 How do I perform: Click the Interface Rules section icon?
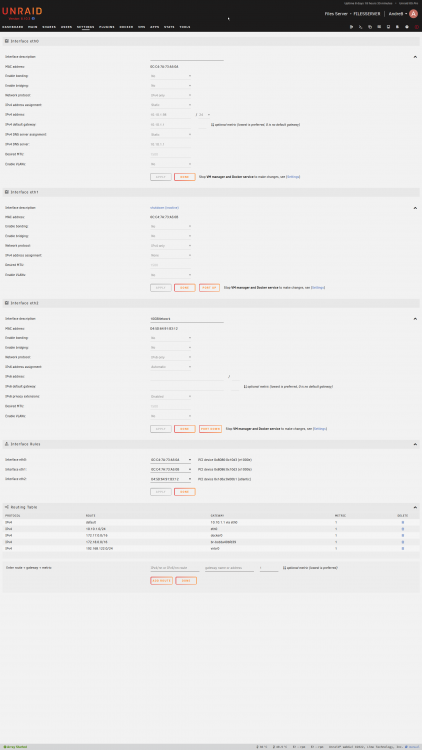tap(7, 444)
